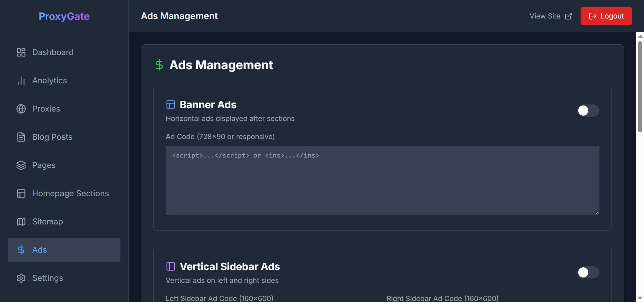Viewport: 644px width, 302px height.
Task: Click the View Site external link icon
Action: click(x=569, y=16)
